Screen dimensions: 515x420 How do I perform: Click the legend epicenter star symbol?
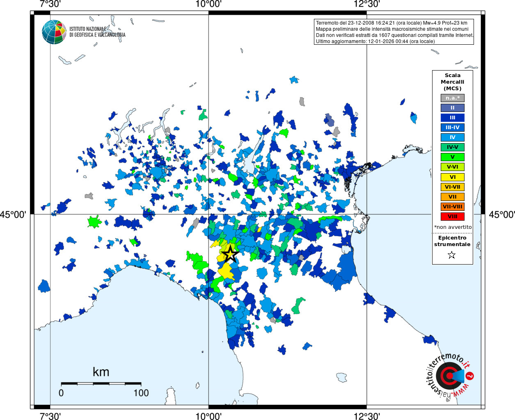point(452,255)
